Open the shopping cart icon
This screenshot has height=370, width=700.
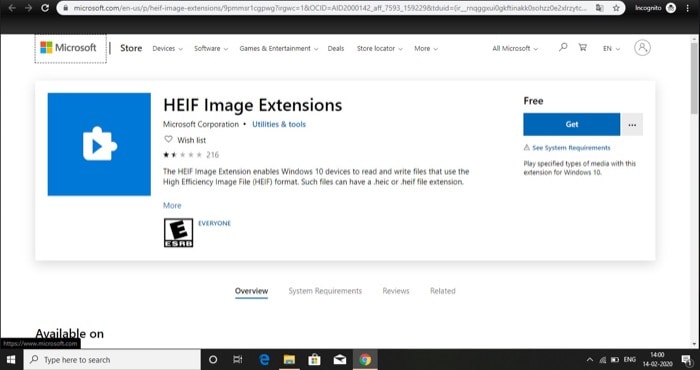click(583, 47)
